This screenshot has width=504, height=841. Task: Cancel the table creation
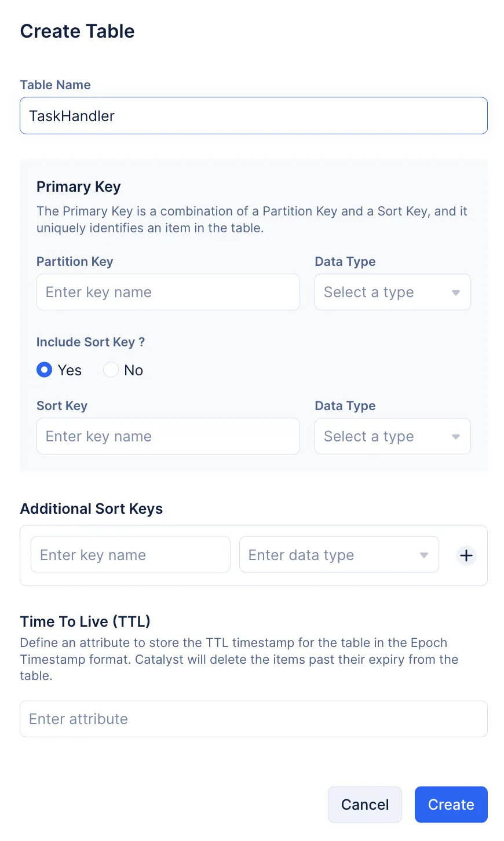pyautogui.click(x=364, y=805)
